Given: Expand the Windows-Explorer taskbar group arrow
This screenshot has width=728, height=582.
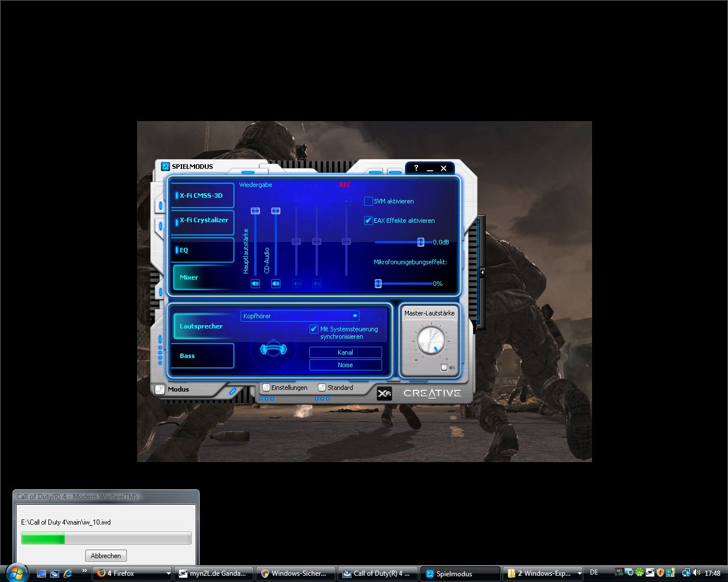Looking at the screenshot, I should (580, 573).
